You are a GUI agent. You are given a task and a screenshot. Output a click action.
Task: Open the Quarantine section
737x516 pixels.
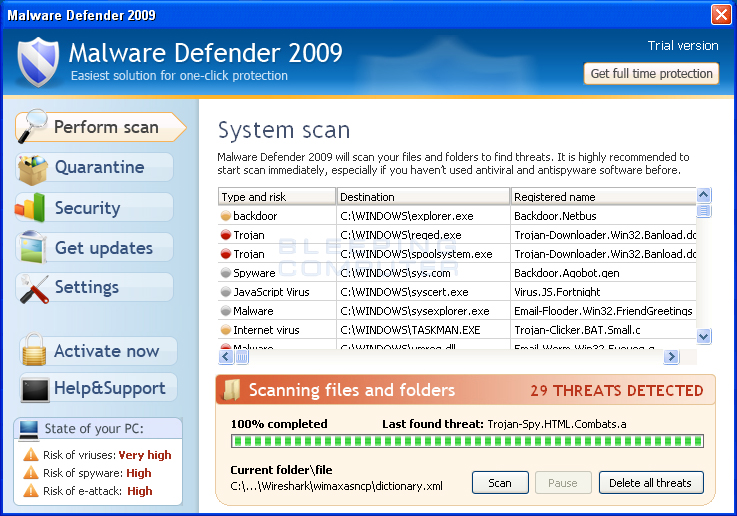(95, 167)
